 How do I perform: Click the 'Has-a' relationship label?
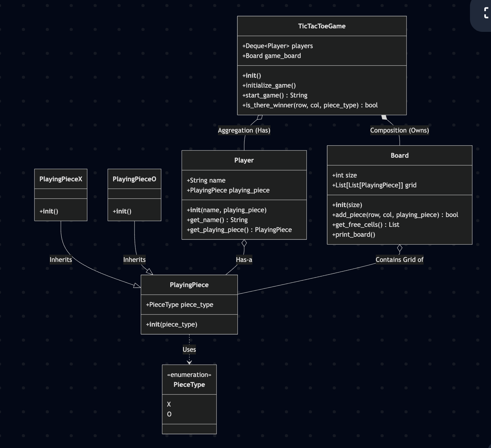[244, 260]
